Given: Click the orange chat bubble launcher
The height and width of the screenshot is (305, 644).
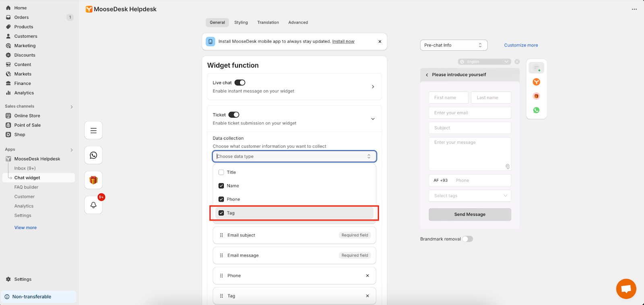Looking at the screenshot, I should (x=626, y=288).
